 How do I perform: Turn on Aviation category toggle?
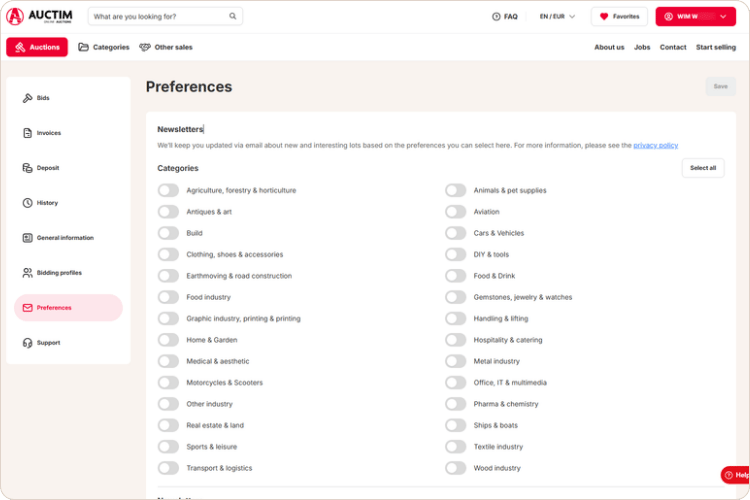click(x=455, y=211)
